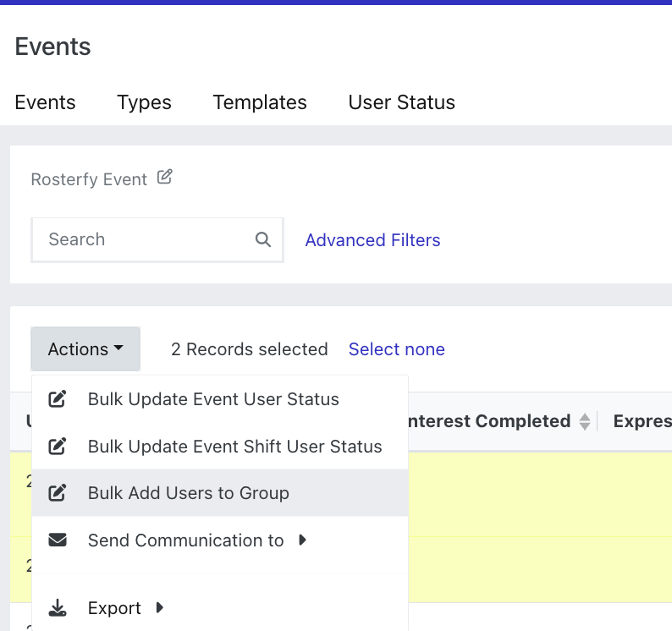
Task: Click the edit pencil icon beside Rosterfy Event
Action: 165,178
